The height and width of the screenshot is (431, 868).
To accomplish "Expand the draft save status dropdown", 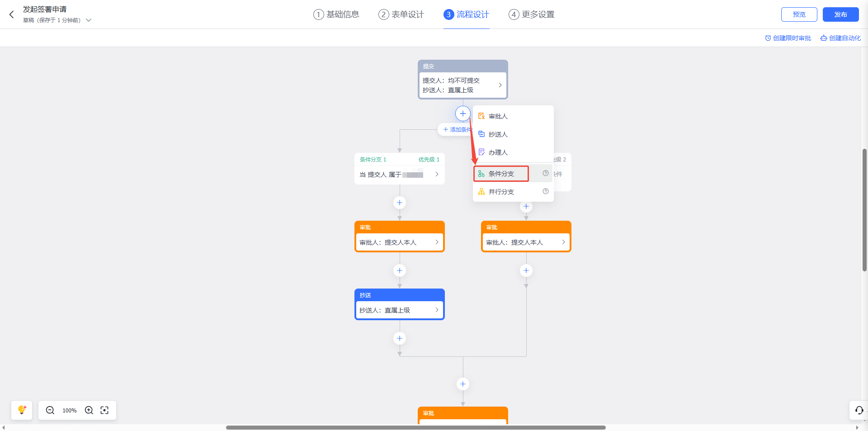I will 89,20.
